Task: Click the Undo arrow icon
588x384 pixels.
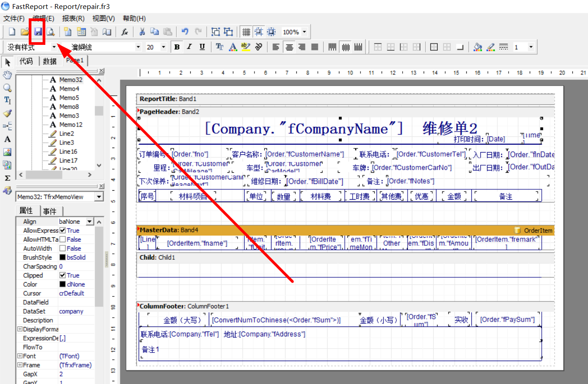Action: click(185, 32)
